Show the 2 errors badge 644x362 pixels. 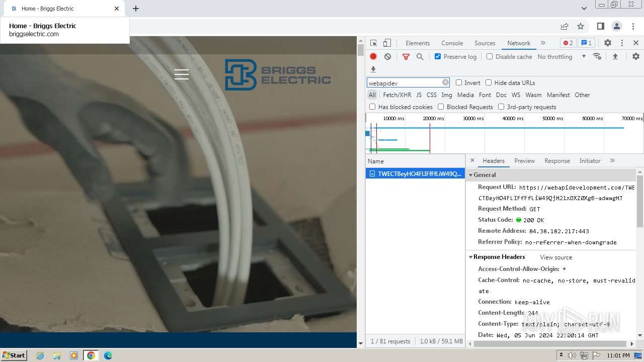pyautogui.click(x=568, y=43)
